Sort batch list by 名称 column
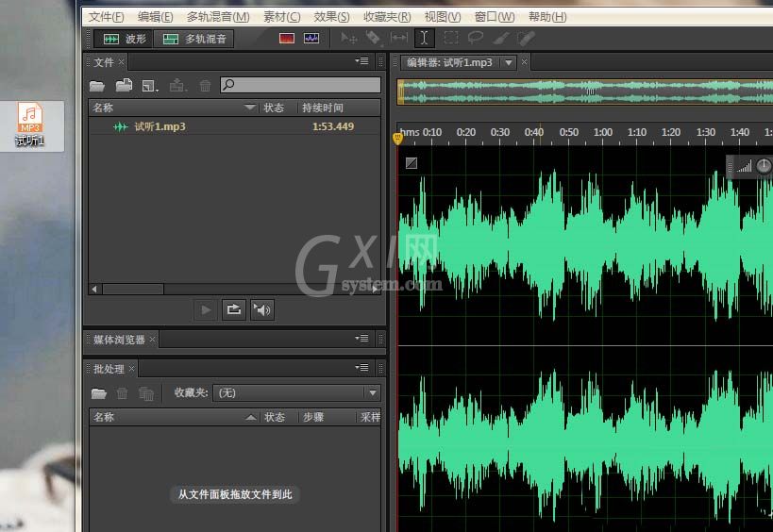The image size is (773, 532). (175, 417)
